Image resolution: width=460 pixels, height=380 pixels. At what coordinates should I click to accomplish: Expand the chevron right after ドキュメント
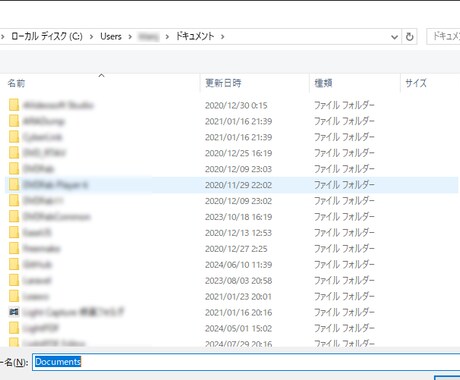tap(222, 37)
